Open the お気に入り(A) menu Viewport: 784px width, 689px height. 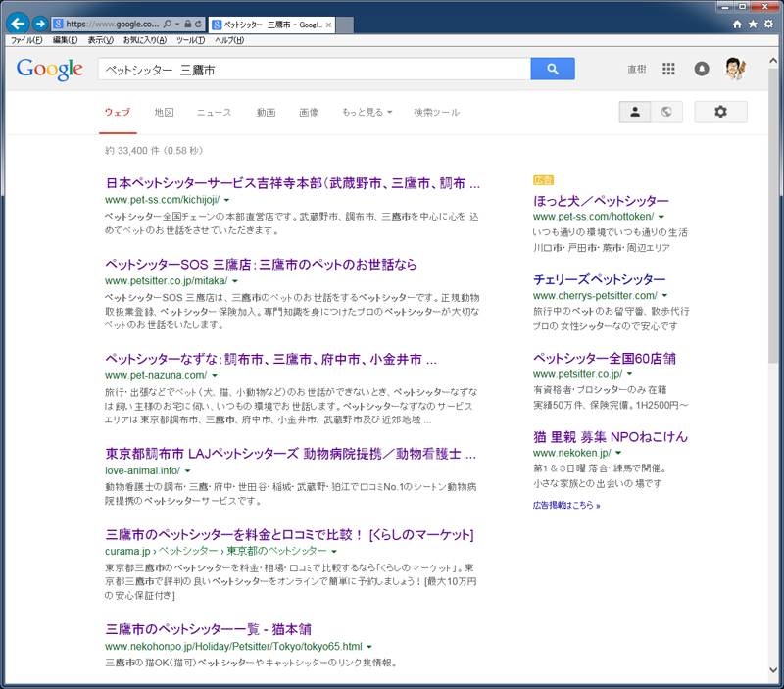click(x=144, y=40)
